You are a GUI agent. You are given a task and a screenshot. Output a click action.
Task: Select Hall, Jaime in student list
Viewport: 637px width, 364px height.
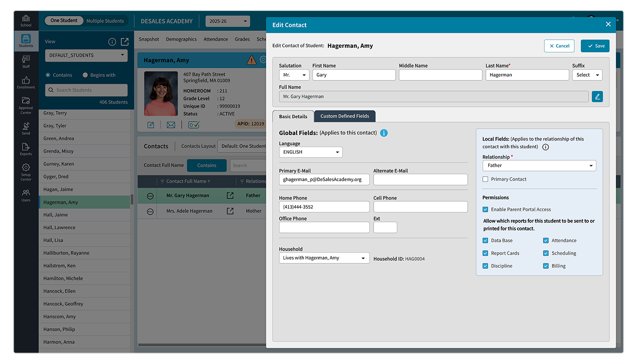coord(84,215)
